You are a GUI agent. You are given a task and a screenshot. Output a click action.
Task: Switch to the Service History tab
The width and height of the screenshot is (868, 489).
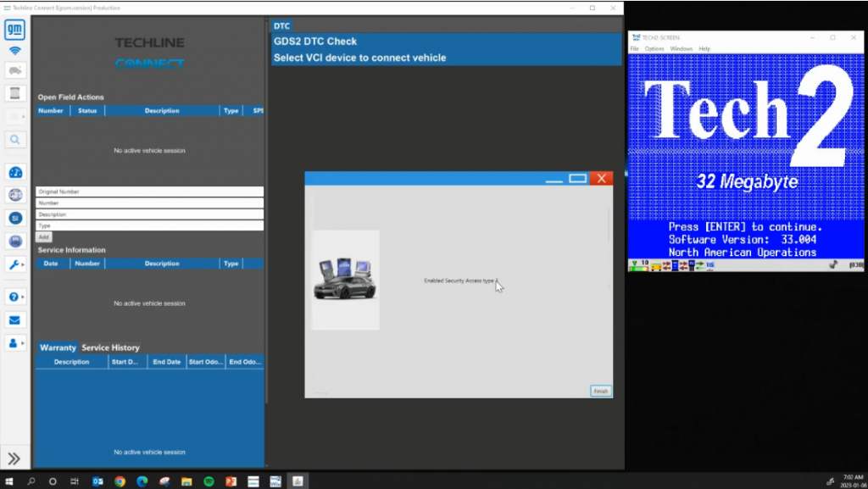point(111,347)
